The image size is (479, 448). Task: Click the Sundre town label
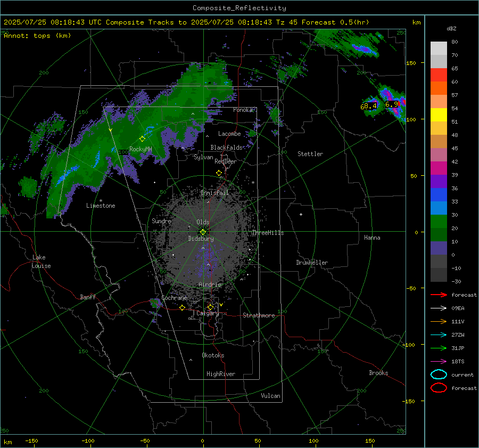[x=161, y=221]
